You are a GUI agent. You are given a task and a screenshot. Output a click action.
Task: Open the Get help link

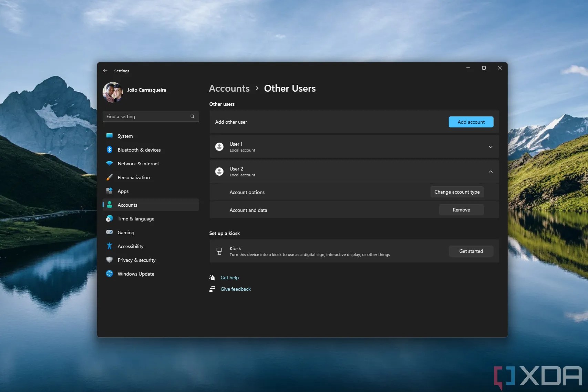tap(230, 278)
